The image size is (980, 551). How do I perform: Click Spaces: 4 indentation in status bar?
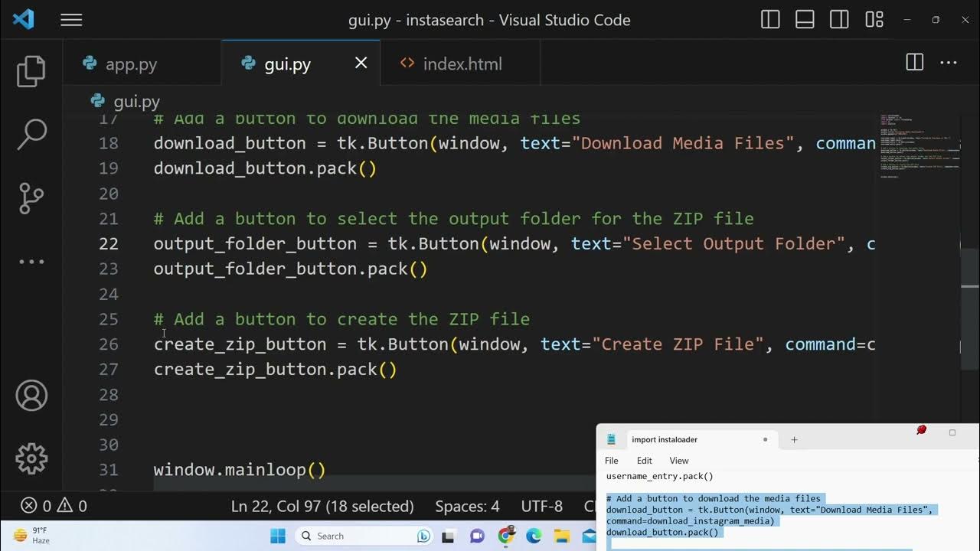coord(467,506)
